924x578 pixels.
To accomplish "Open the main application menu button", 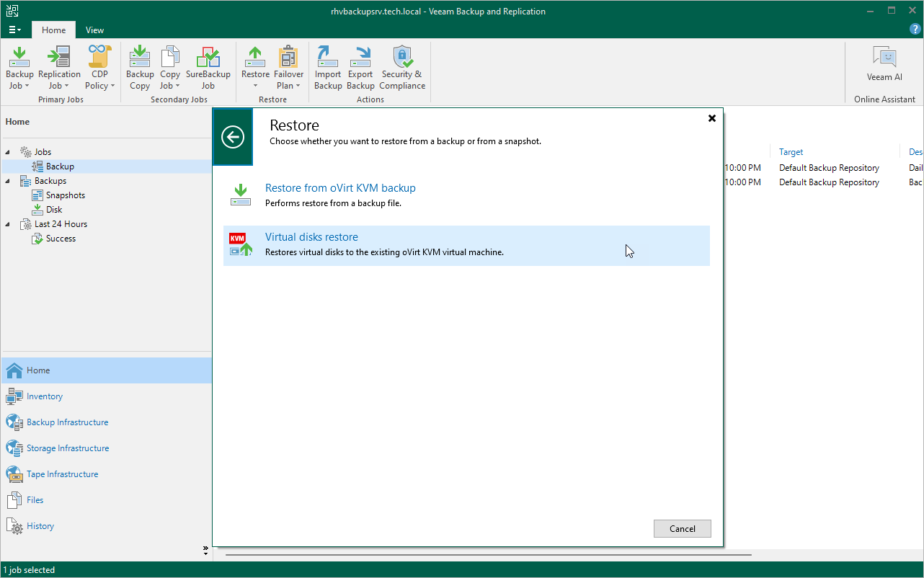I will [x=14, y=30].
